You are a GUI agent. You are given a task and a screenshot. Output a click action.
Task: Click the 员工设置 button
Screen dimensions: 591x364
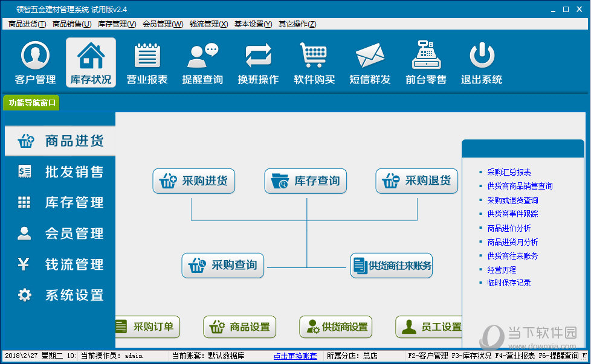[x=429, y=327]
